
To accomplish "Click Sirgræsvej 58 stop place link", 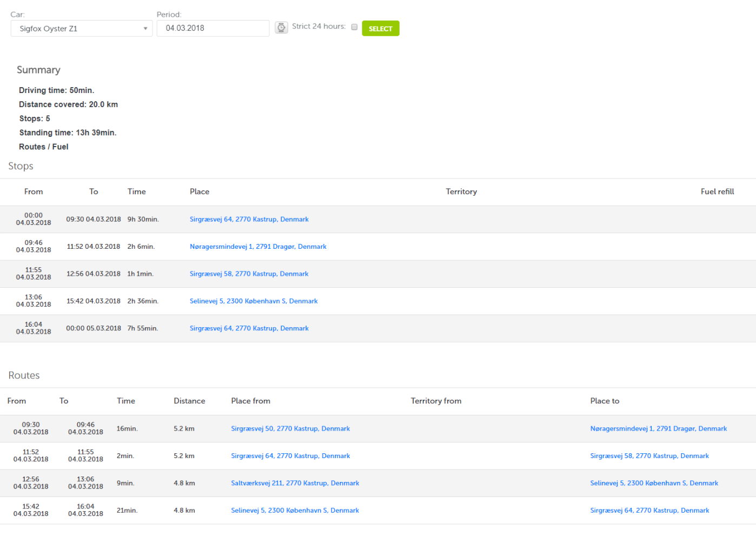I will [249, 274].
